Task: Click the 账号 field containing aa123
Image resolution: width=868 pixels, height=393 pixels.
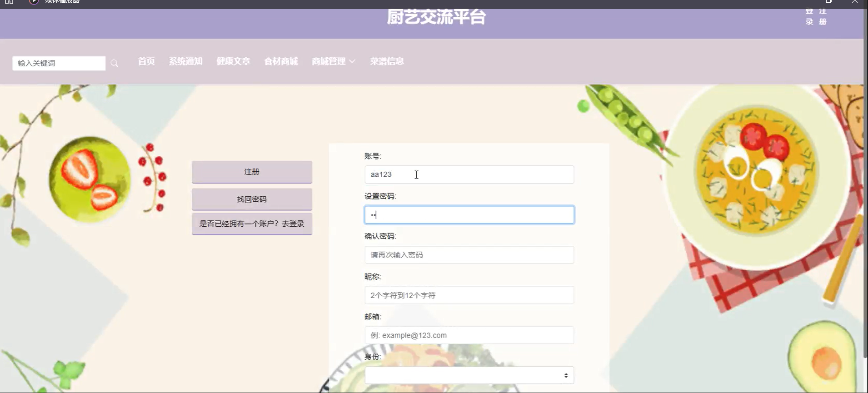Action: (469, 174)
